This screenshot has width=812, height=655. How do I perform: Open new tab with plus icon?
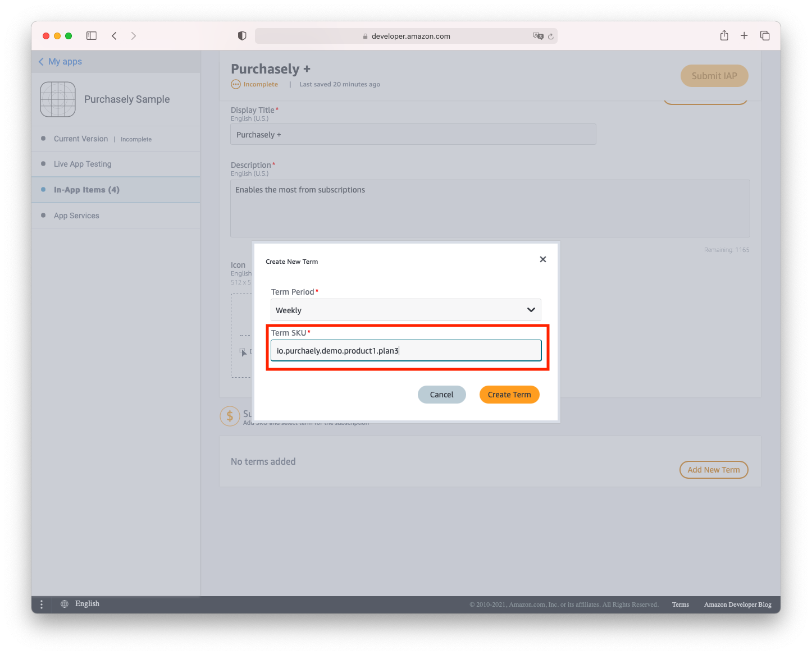pyautogui.click(x=744, y=36)
